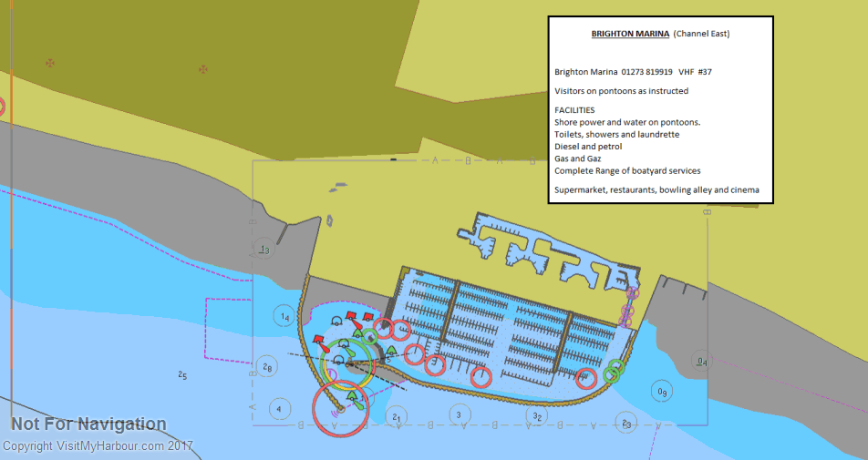Viewport: 868px width, 460px height.
Task: Select the pair of overlapping green circles
Action: 614,371
